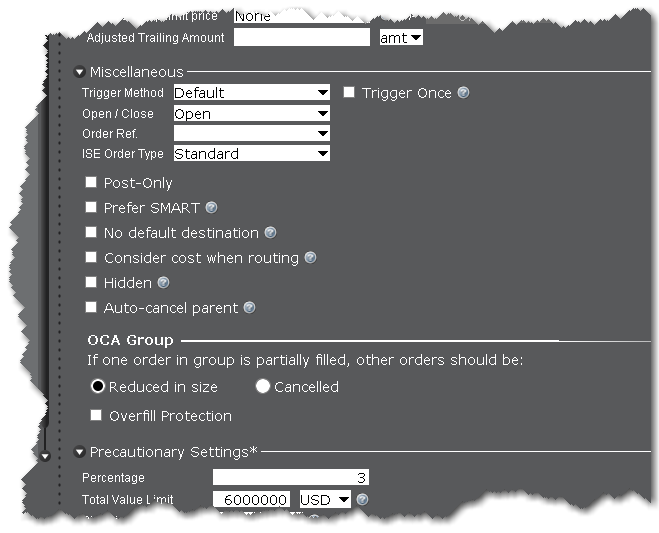The height and width of the screenshot is (533, 659).
Task: Collapse the Miscellaneous section
Action: pyautogui.click(x=79, y=72)
